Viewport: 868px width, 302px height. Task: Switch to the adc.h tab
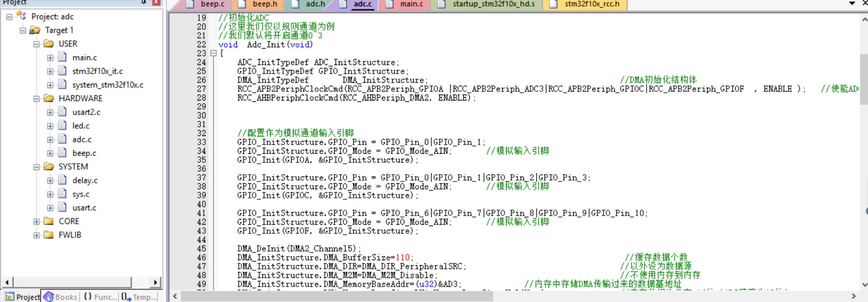coord(309,4)
